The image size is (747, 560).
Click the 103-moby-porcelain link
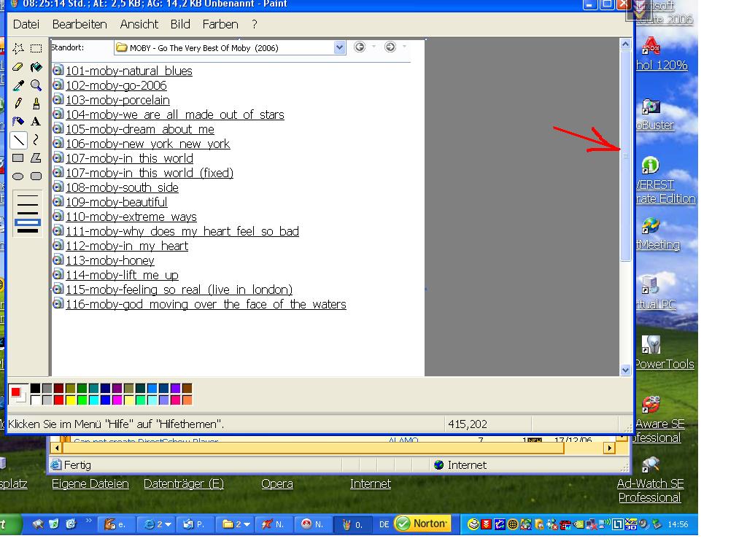[x=117, y=100]
